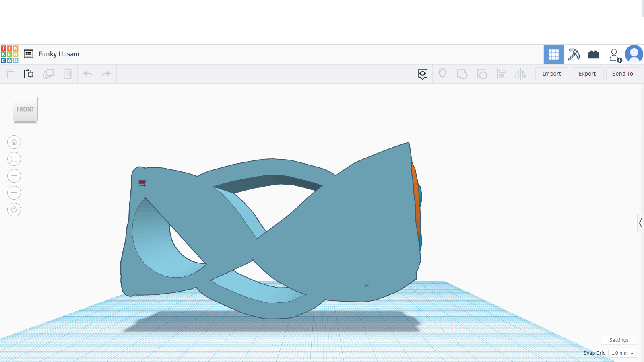
Task: Click the Export button
Action: pyautogui.click(x=587, y=74)
